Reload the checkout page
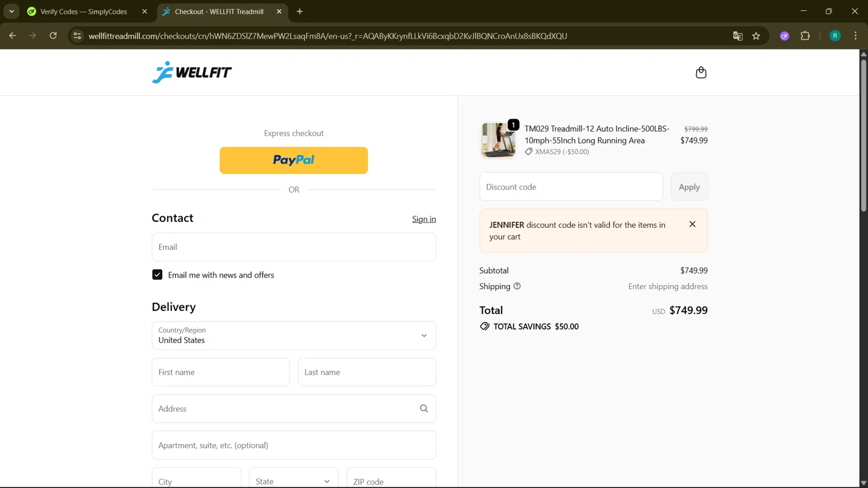The width and height of the screenshot is (868, 488). [53, 36]
